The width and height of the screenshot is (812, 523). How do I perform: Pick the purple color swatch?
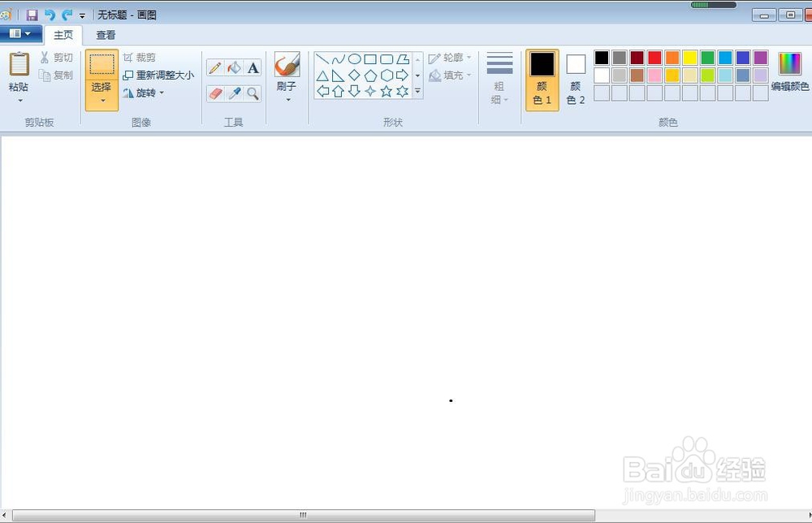(760, 58)
